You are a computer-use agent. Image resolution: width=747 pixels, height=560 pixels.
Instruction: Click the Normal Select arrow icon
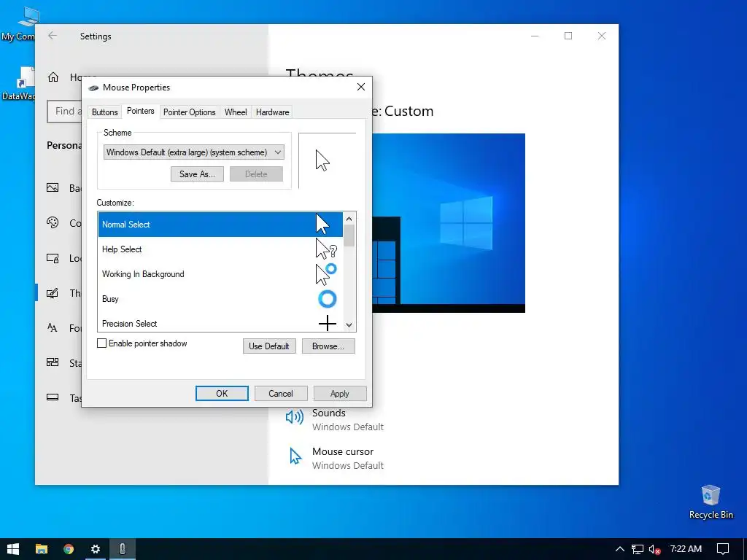322,224
